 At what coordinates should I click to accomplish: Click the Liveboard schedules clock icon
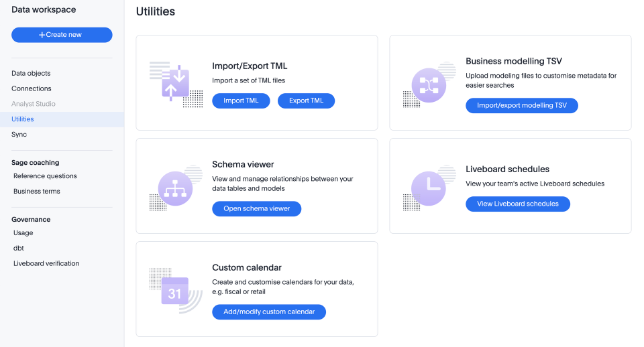429,188
